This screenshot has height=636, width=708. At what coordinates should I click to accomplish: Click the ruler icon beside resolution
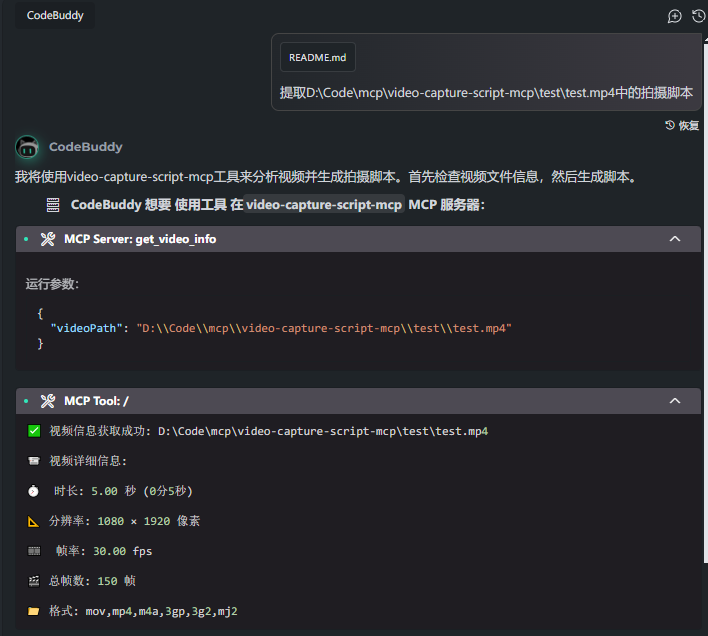[33, 521]
